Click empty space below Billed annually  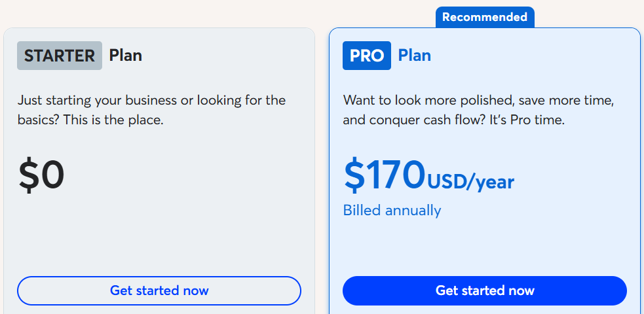pos(485,245)
